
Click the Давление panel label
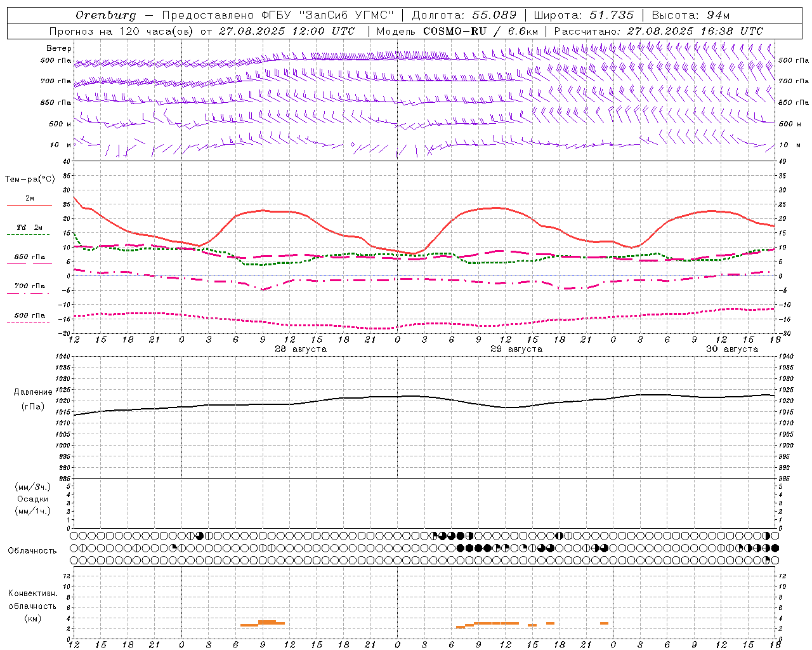pos(33,392)
